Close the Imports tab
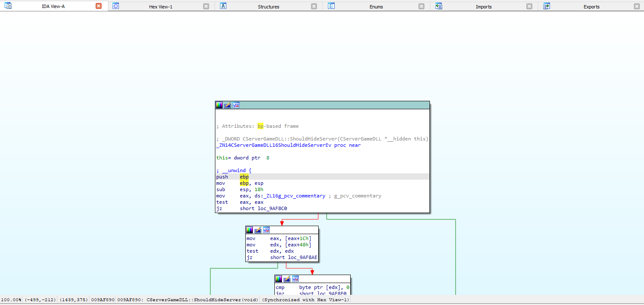 [529, 6]
